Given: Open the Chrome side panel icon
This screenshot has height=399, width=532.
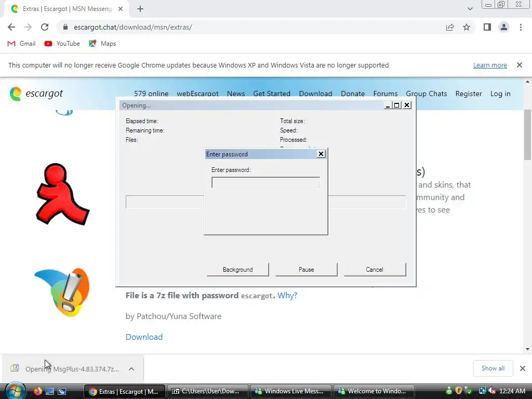Looking at the screenshot, I should [487, 27].
